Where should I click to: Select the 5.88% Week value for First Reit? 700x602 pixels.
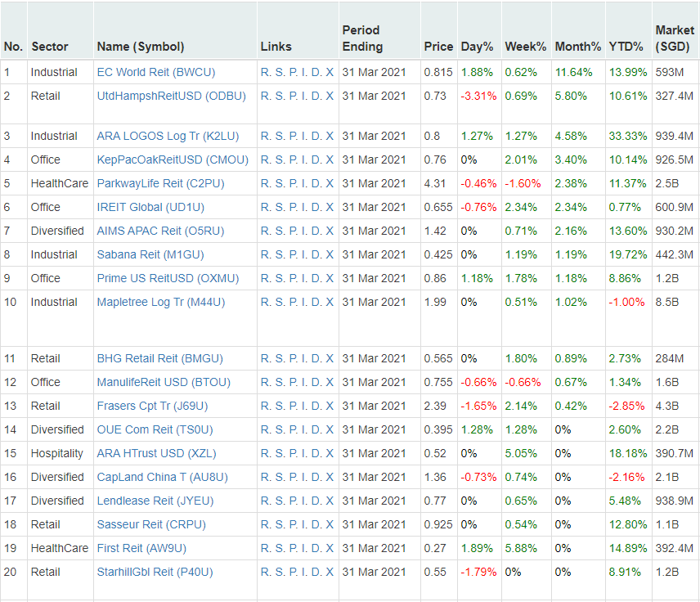[521, 548]
